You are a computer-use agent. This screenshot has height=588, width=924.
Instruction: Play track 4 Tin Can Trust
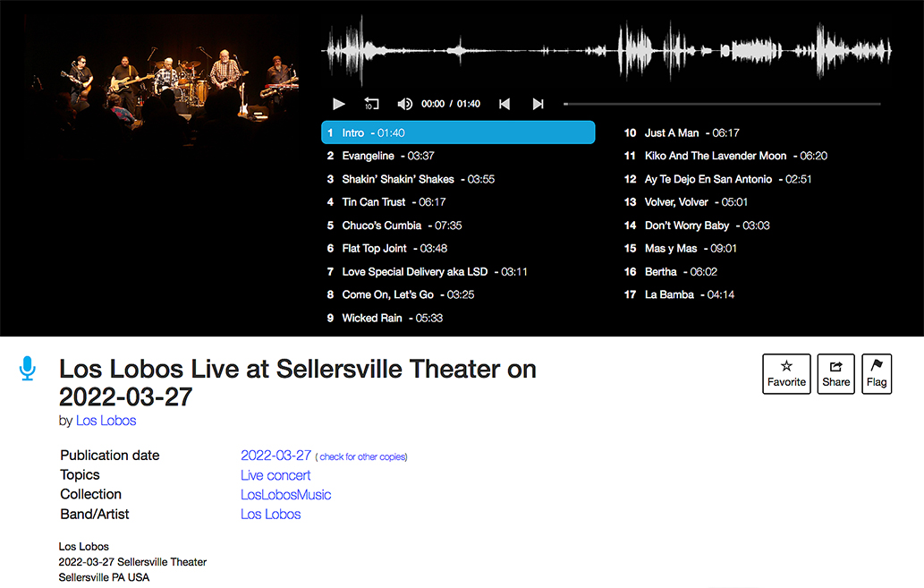458,201
